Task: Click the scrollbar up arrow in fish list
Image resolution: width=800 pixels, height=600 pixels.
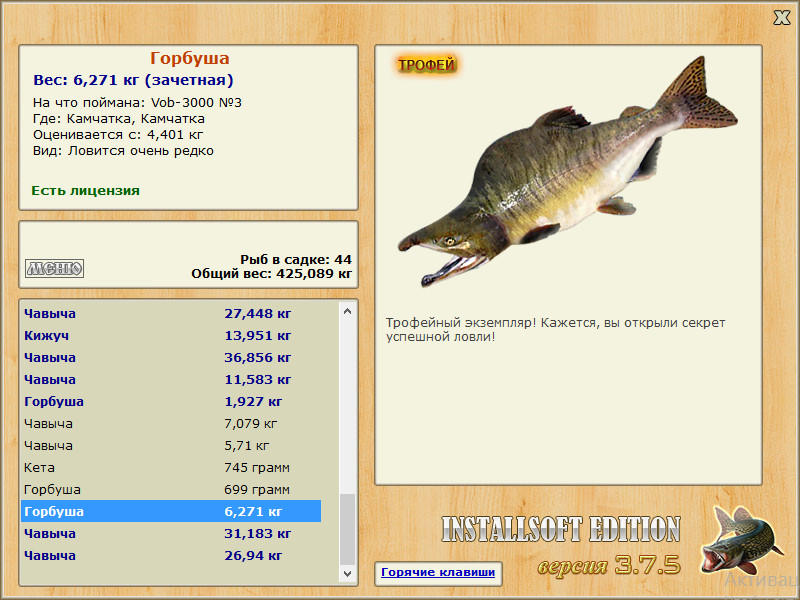Action: pos(347,311)
